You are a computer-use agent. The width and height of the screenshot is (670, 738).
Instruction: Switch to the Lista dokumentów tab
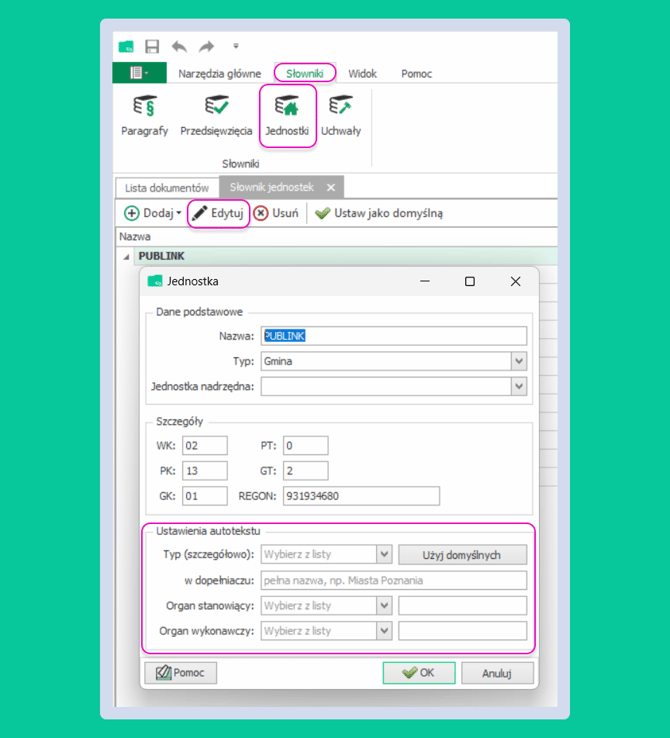coord(167,188)
